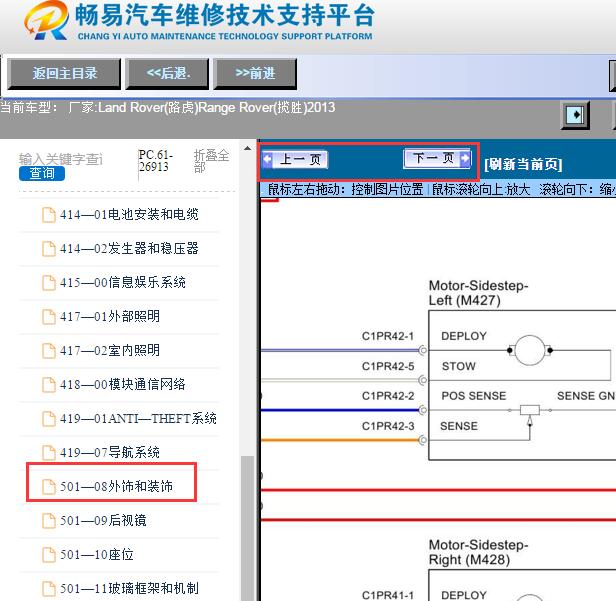Open 417—02室内照明 section
The width and height of the screenshot is (616, 601).
[110, 350]
